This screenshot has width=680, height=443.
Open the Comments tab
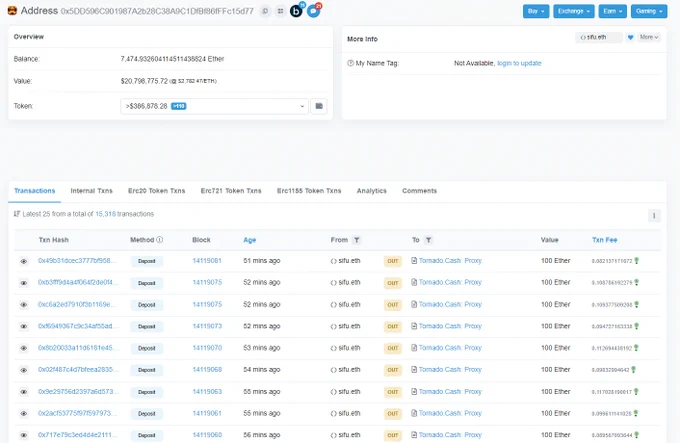click(419, 191)
